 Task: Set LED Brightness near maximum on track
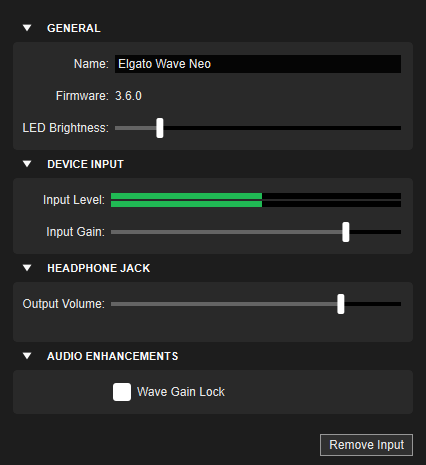pos(395,128)
